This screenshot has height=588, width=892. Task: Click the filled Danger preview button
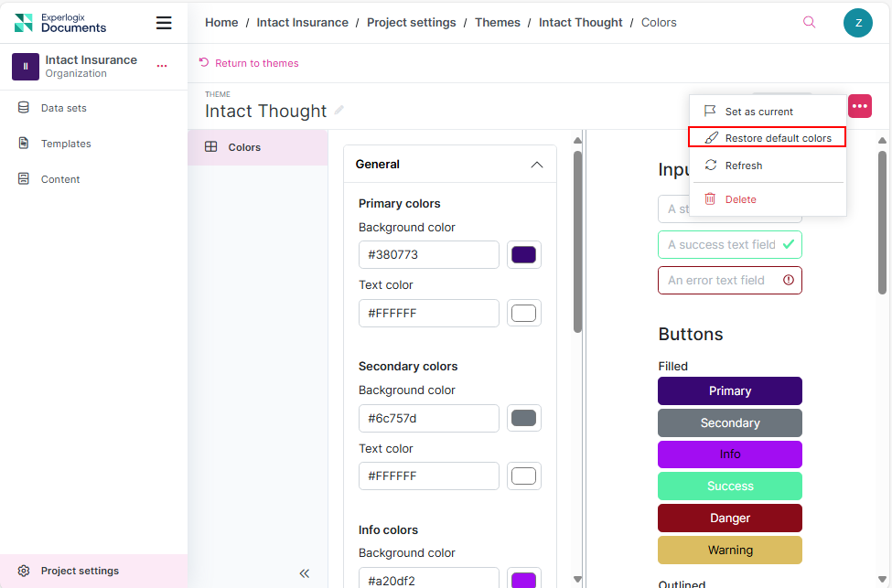click(729, 519)
